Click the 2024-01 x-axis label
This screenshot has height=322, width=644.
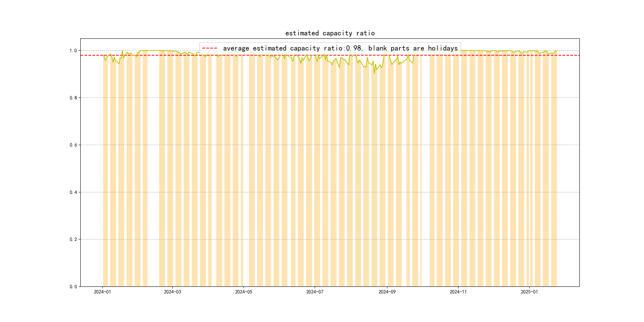click(102, 292)
